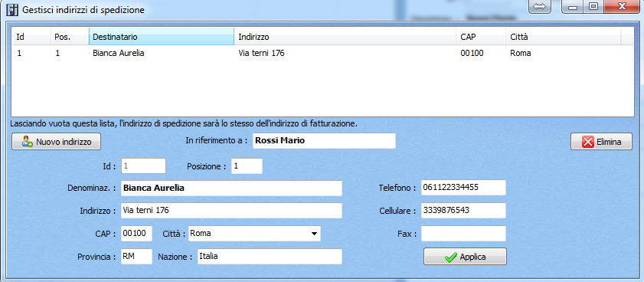Minimize the Gestisci indirizzi window

(x=574, y=7)
